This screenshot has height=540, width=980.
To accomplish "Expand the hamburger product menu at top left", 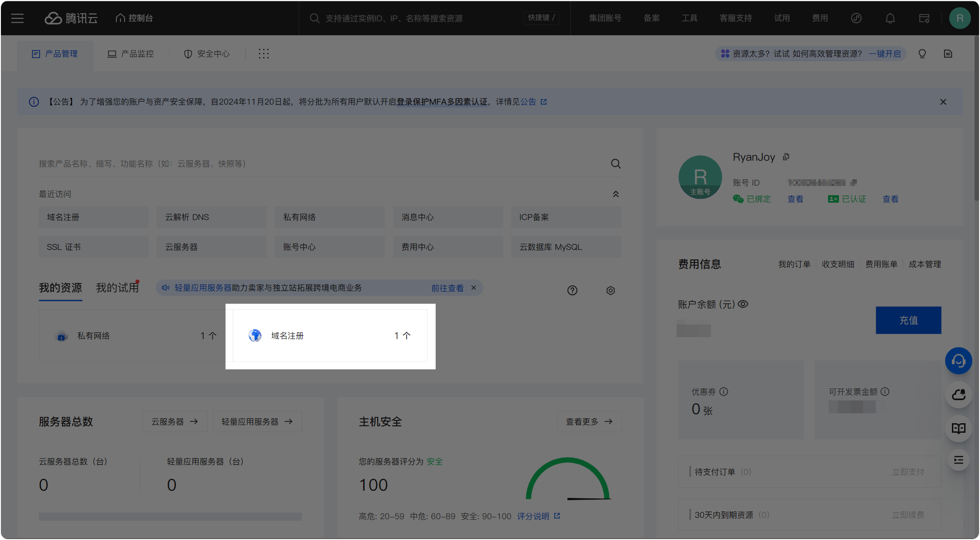I will [17, 18].
